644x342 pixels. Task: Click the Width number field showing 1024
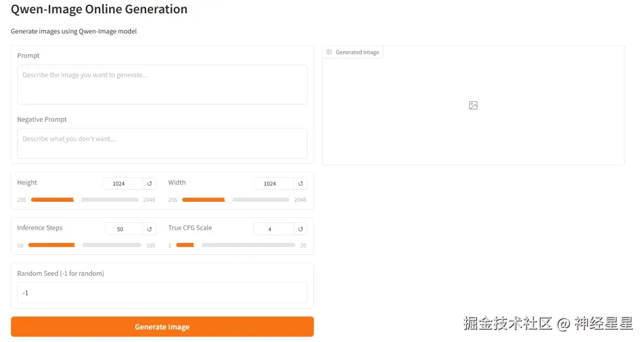pyautogui.click(x=273, y=184)
